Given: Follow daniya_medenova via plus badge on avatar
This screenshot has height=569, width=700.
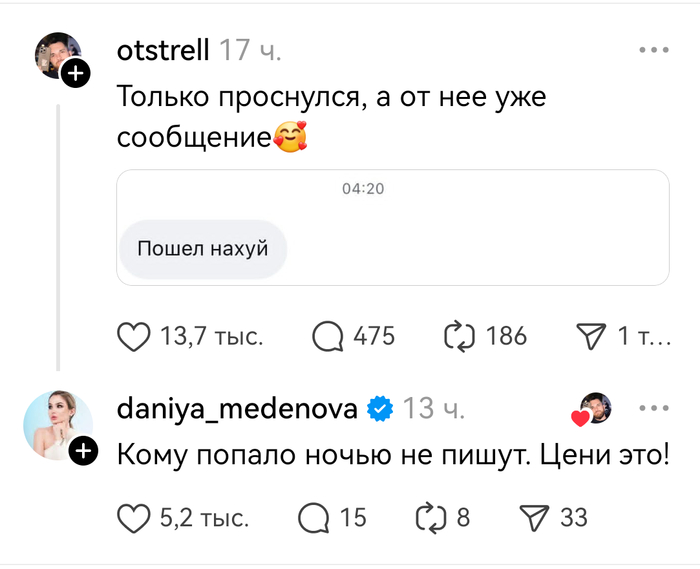Looking at the screenshot, I should coord(85,451).
